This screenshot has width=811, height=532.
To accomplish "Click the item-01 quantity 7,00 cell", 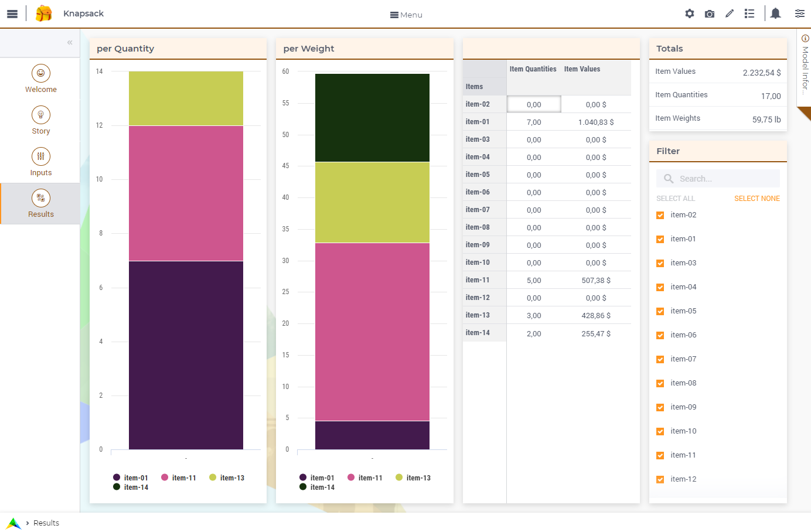I will [x=534, y=122].
